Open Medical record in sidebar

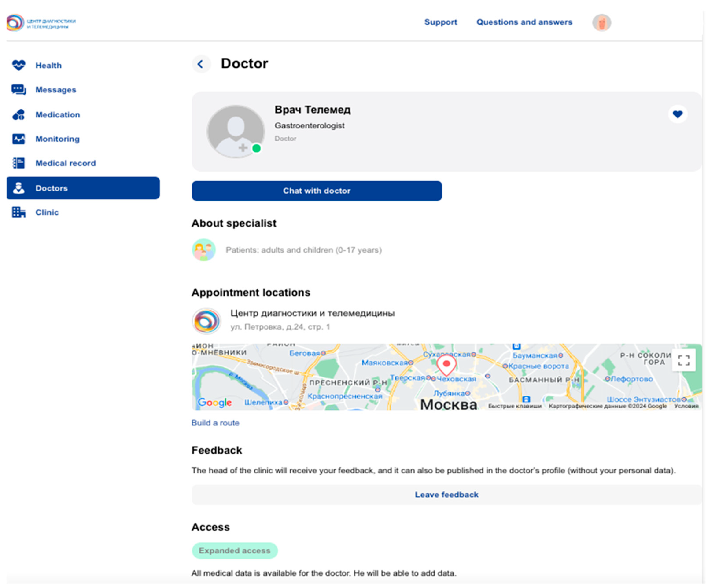65,163
